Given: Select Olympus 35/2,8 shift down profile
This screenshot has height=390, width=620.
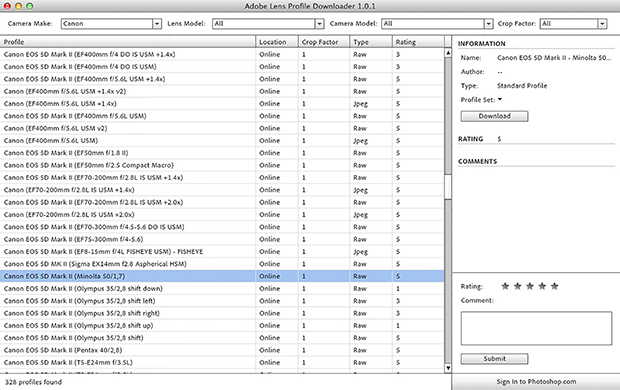Looking at the screenshot, I should 222,288.
